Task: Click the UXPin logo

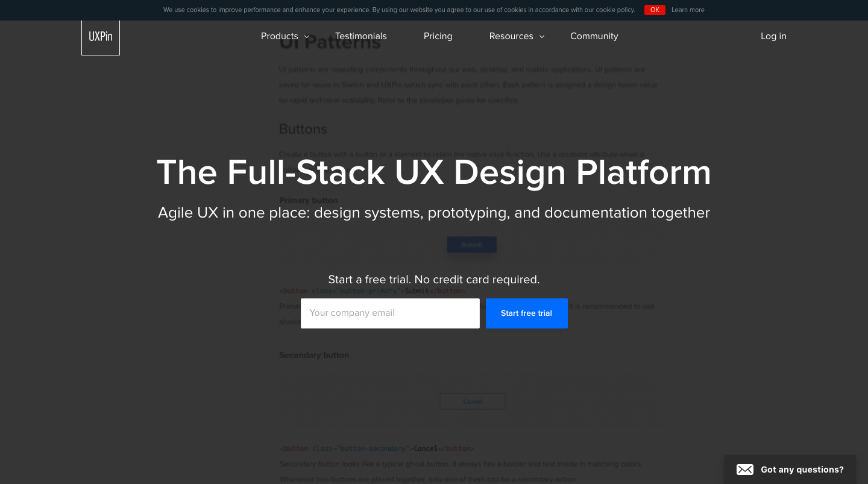Action: (100, 37)
